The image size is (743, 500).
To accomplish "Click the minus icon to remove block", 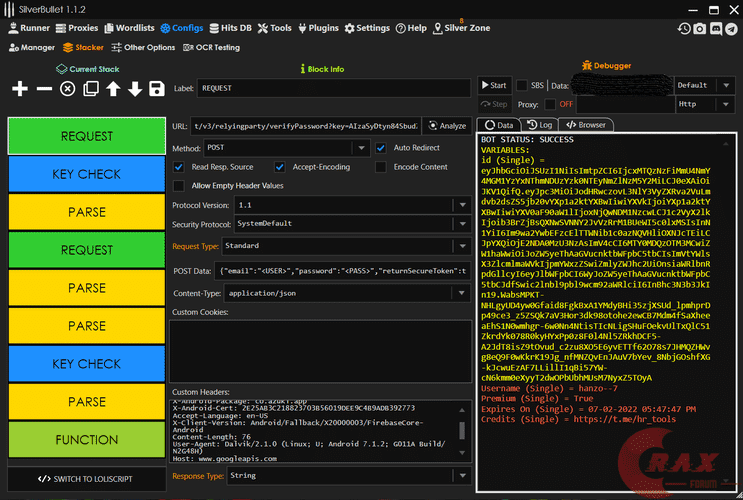I will 43,89.
